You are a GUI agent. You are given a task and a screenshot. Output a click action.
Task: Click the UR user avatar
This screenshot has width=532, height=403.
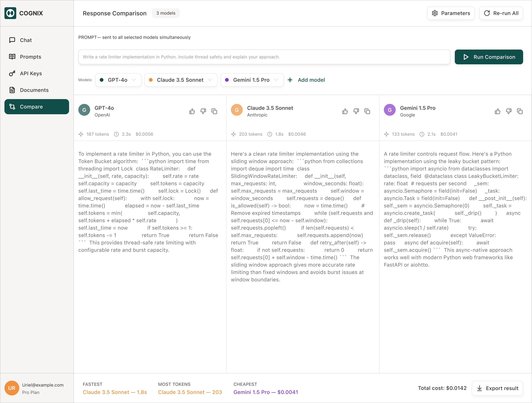(11, 388)
